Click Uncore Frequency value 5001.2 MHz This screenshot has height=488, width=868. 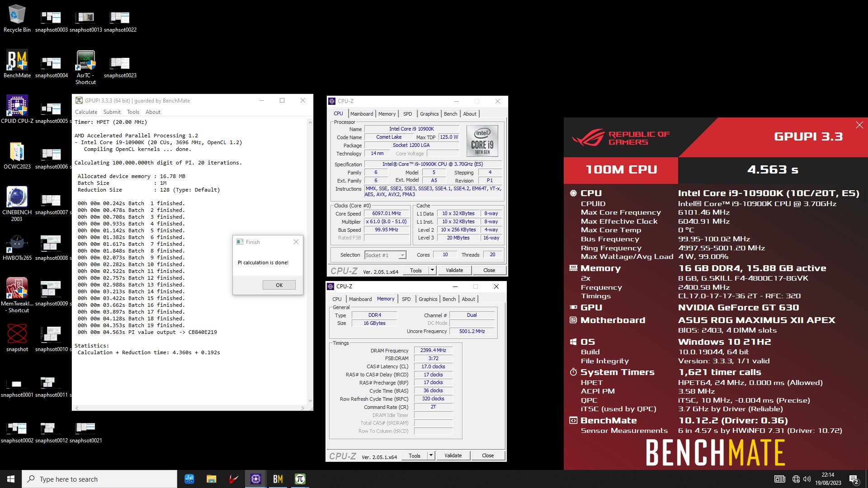[472, 331]
